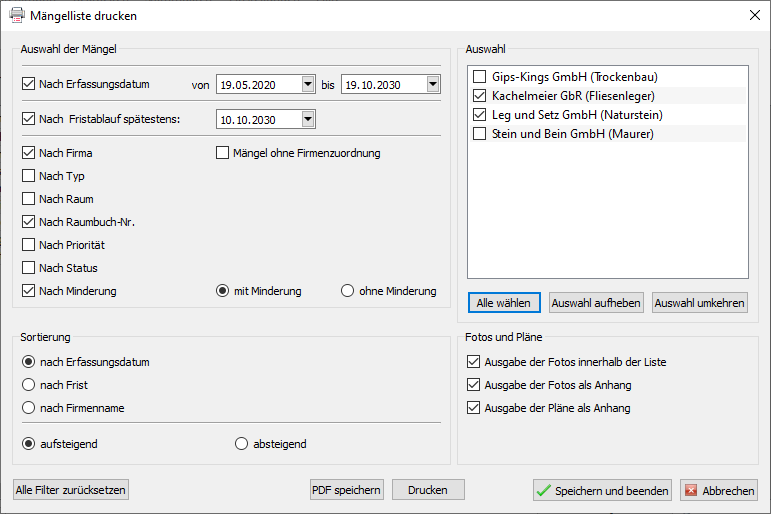Select the ohne Minderung radio option
Screen dimensions: 771x514
point(348,291)
